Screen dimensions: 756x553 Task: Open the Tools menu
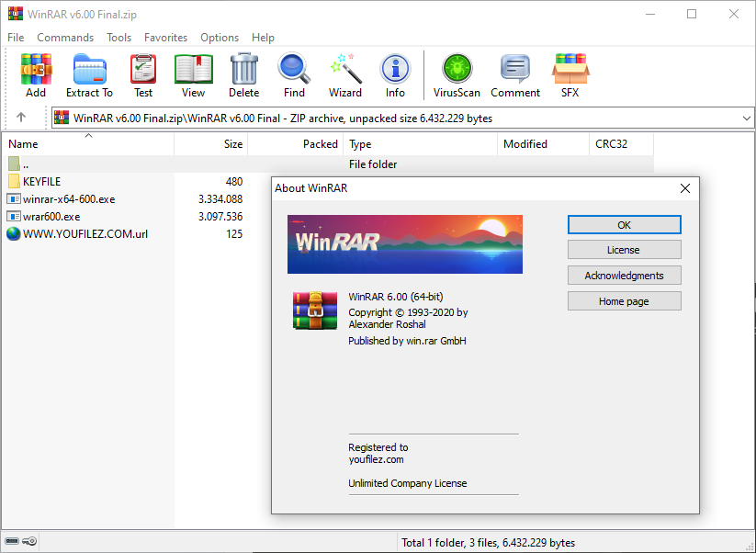pos(119,37)
